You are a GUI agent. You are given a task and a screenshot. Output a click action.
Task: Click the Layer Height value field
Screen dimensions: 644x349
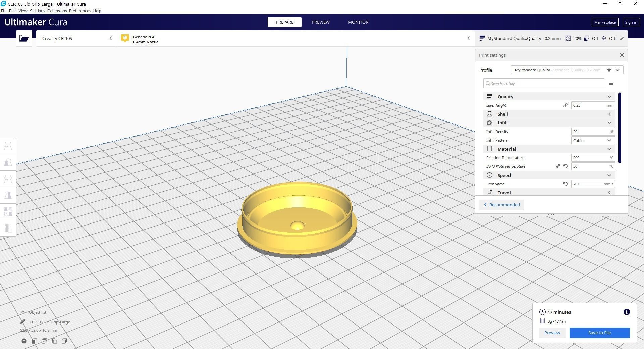click(593, 105)
